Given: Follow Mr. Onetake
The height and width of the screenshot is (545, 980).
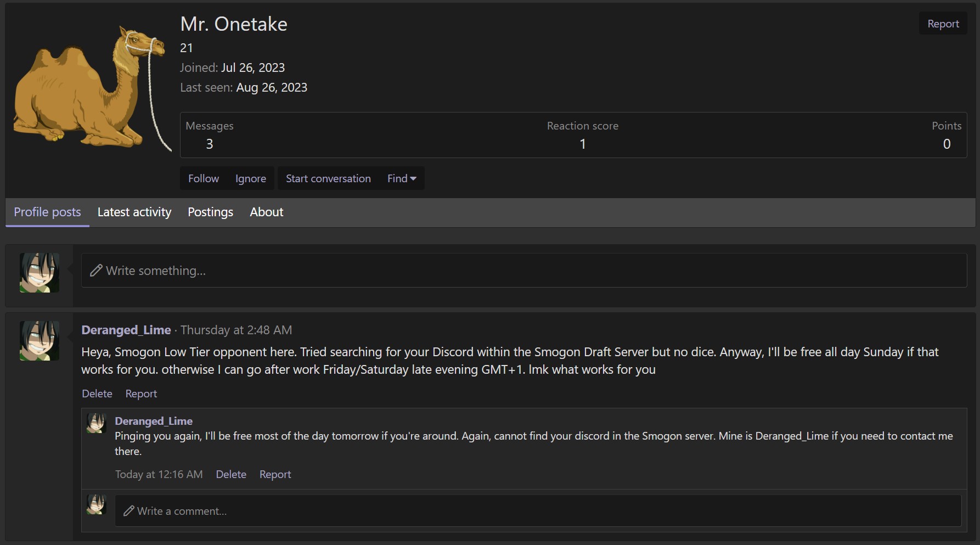Looking at the screenshot, I should click(x=204, y=178).
